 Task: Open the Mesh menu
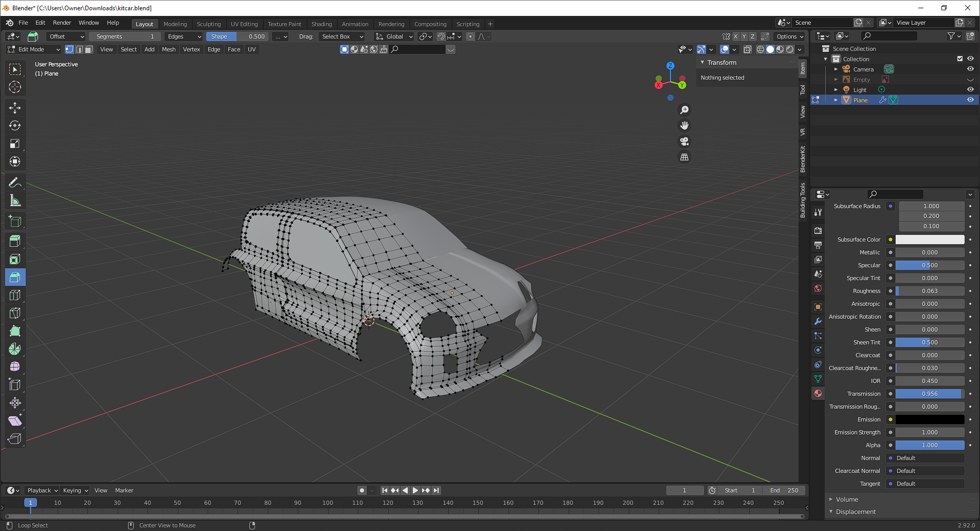tap(169, 49)
